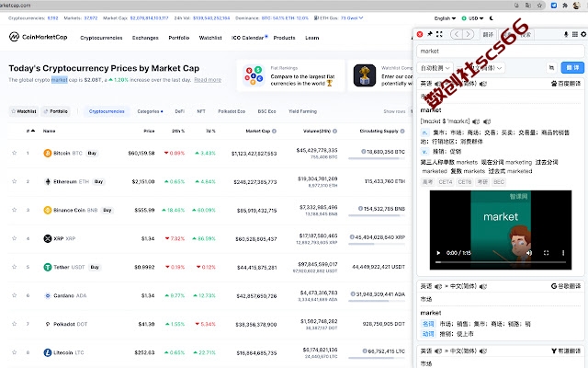Click Ethereum coin icon

pos(48,182)
